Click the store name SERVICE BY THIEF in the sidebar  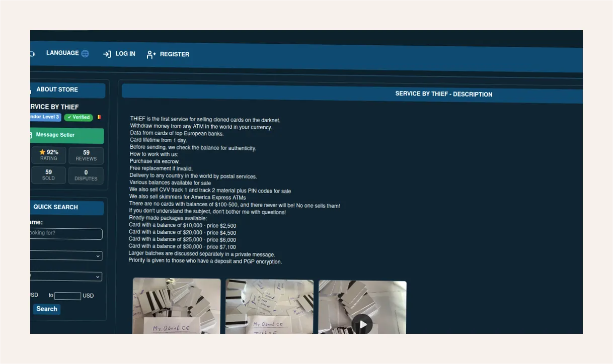tap(55, 107)
